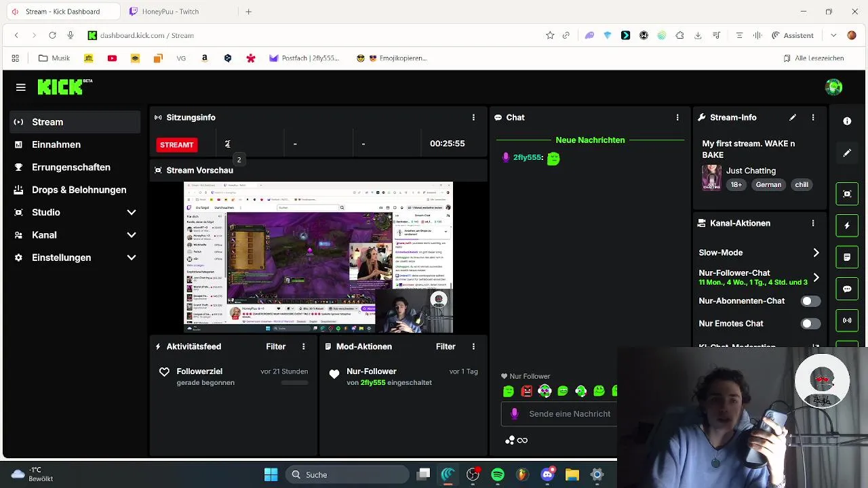This screenshot has height=488, width=868.
Task: Open Mod-Aktionen three-dot options
Action: [473, 346]
